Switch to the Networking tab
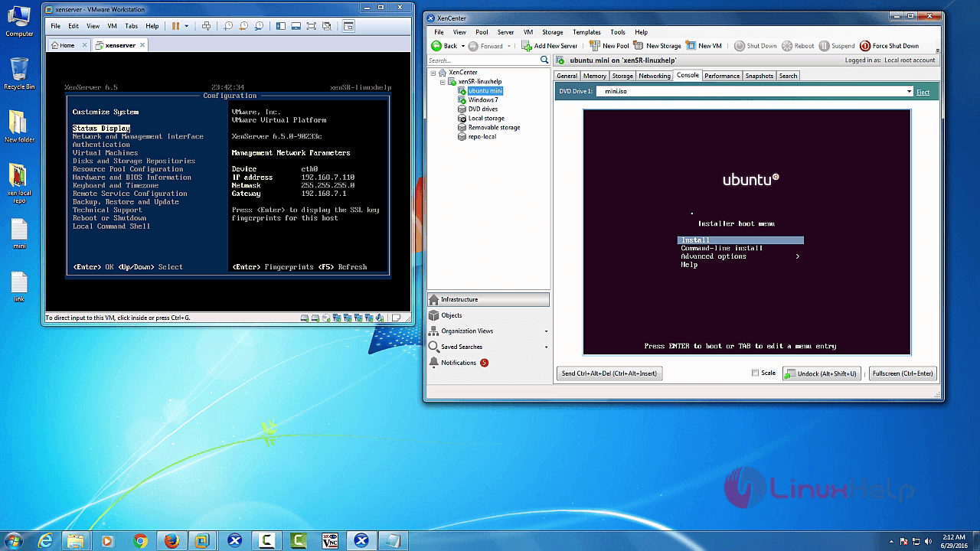The width and height of the screenshot is (980, 551). coord(654,76)
